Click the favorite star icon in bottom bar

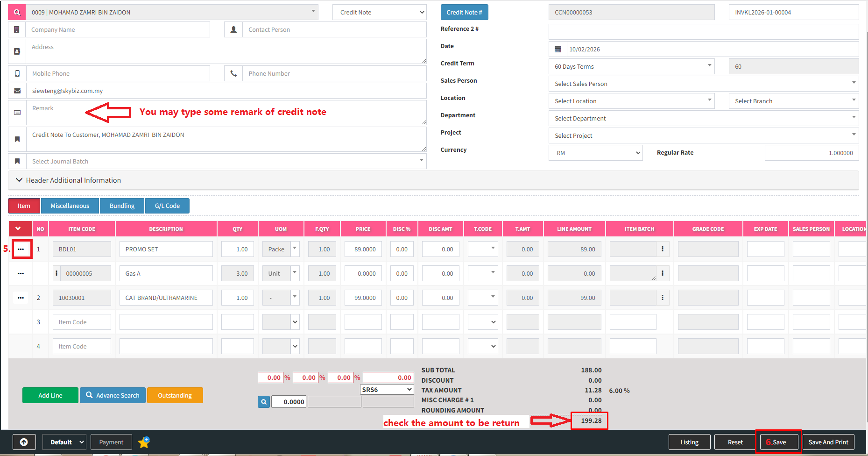(144, 442)
